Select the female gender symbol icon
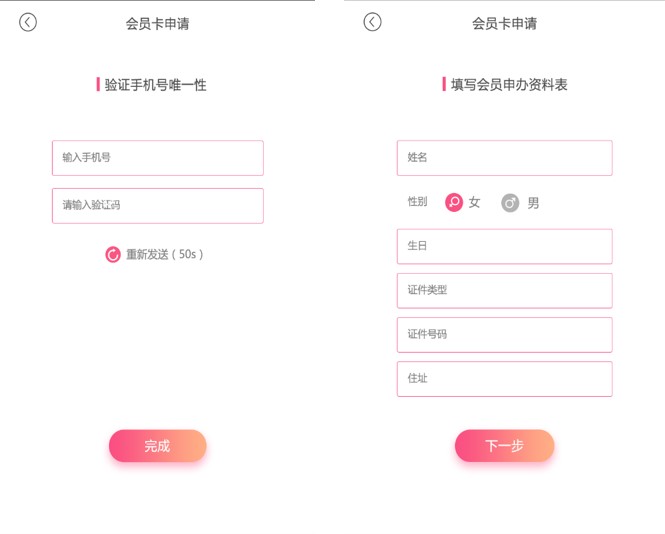This screenshot has height=534, width=665. click(x=454, y=202)
